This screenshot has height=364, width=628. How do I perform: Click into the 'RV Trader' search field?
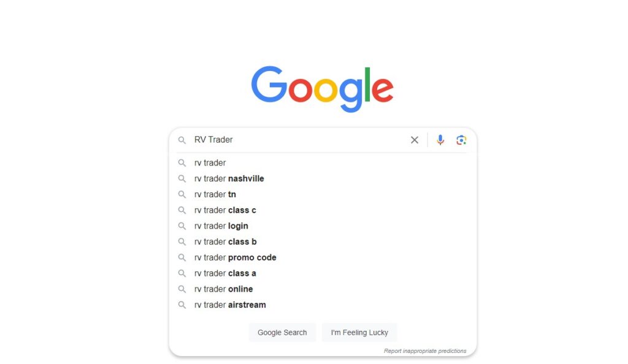coord(299,140)
